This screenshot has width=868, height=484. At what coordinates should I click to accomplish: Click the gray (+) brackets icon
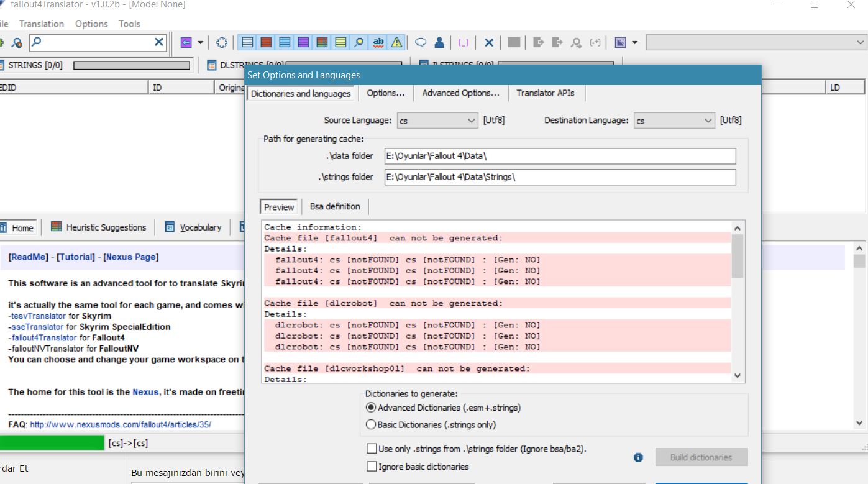point(595,42)
